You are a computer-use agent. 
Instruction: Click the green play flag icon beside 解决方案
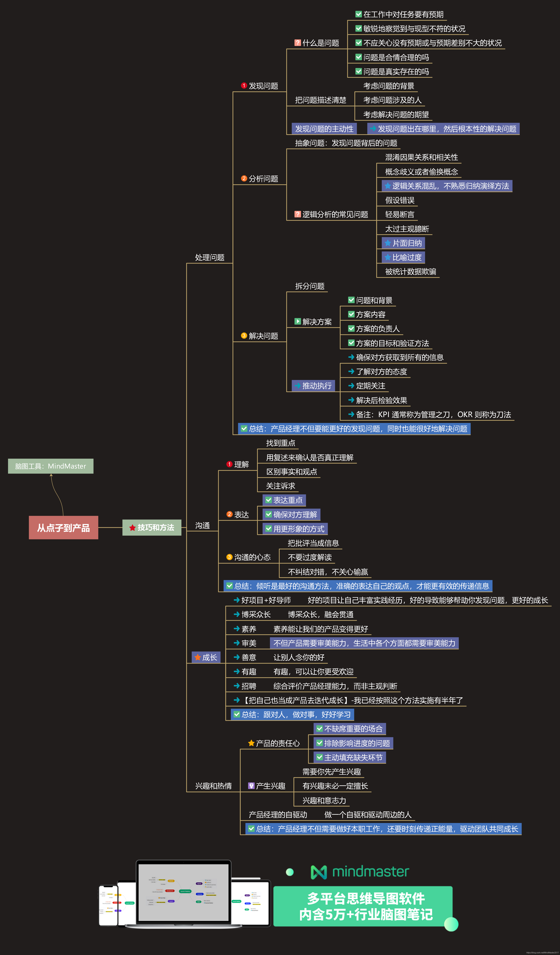coord(298,321)
